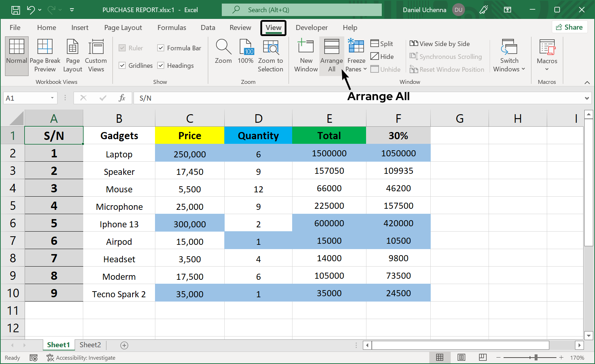Image resolution: width=595 pixels, height=364 pixels.
Task: Select Custom Views in the ribbon
Action: [96, 55]
